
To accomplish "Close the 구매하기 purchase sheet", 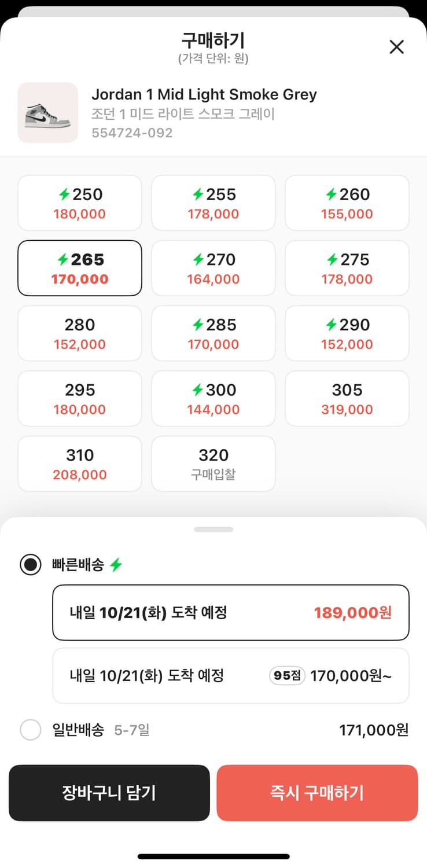I will tap(396, 47).
